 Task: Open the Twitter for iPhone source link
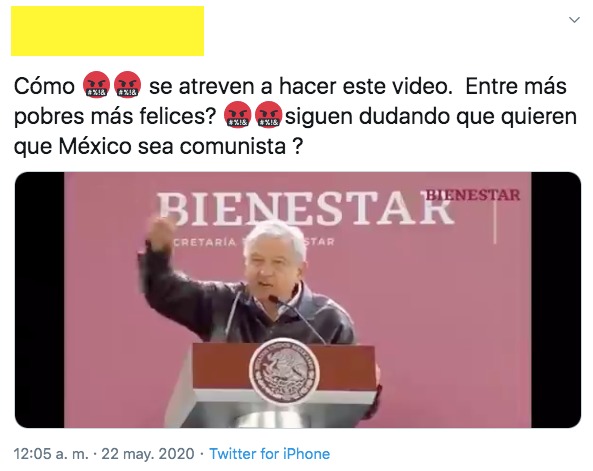[x=270, y=454]
